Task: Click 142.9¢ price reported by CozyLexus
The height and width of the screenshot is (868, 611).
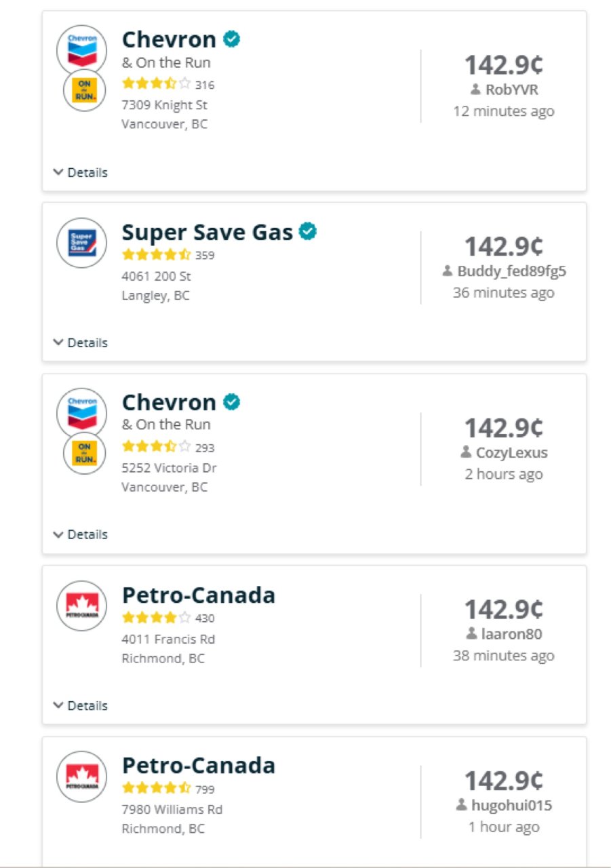Action: pyautogui.click(x=504, y=429)
